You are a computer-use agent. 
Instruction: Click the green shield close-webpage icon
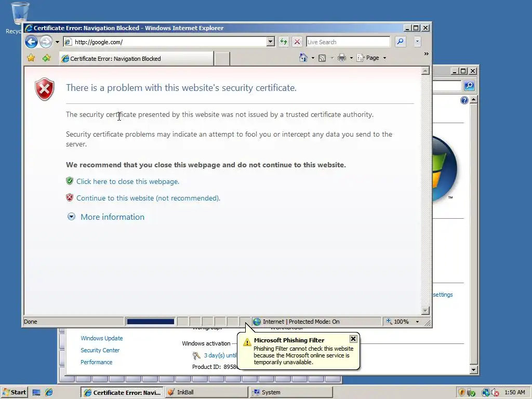(x=70, y=181)
